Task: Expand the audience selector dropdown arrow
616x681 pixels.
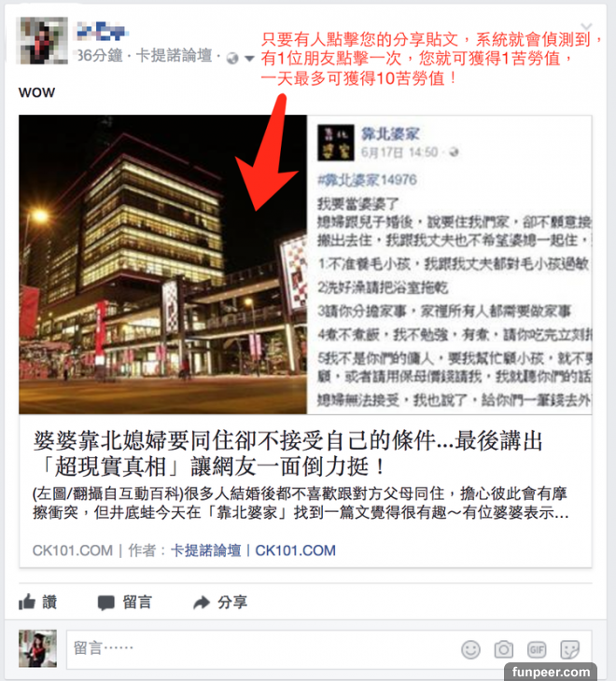Action: pyautogui.click(x=249, y=58)
